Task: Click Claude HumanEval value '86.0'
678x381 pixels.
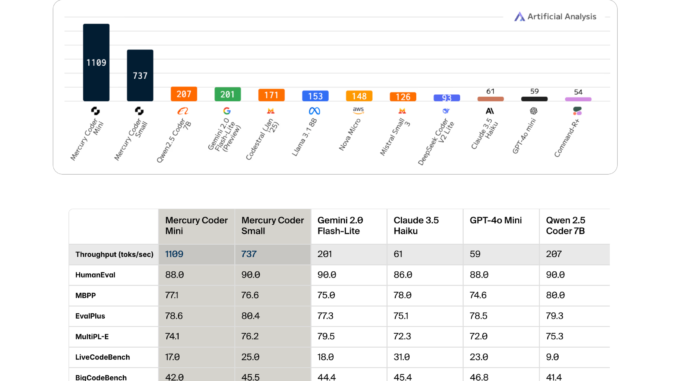Action: [x=403, y=275]
